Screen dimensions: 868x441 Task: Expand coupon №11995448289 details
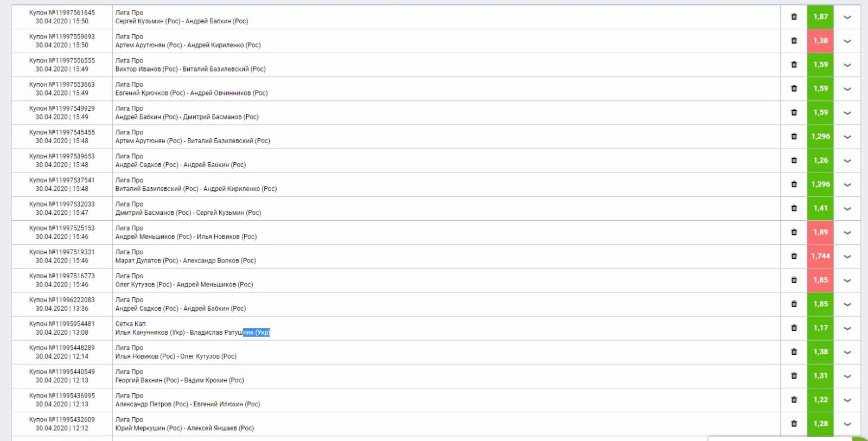[847, 352]
